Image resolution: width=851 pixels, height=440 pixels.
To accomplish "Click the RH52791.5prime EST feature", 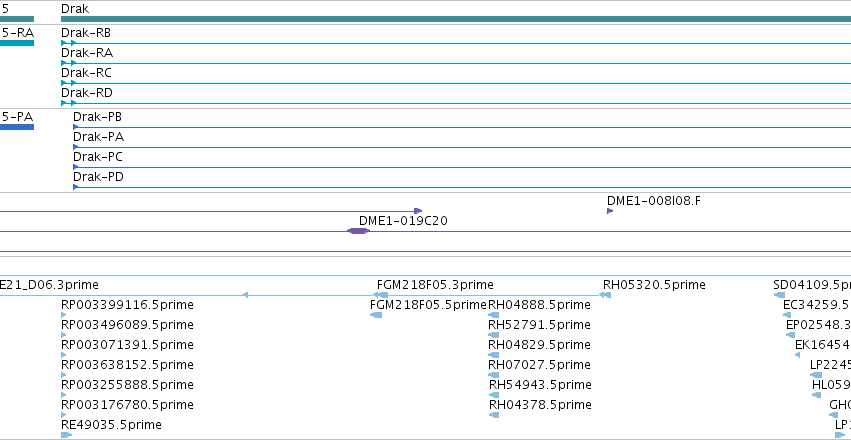I will [x=494, y=335].
